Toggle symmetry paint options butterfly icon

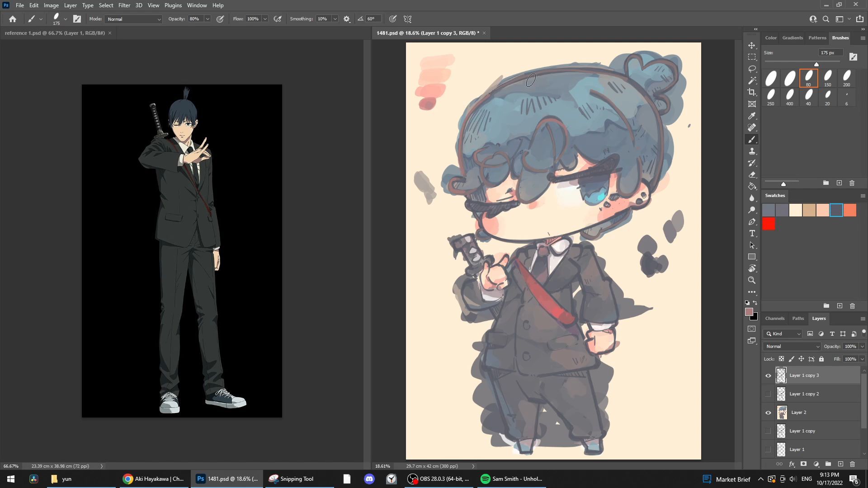click(x=407, y=19)
